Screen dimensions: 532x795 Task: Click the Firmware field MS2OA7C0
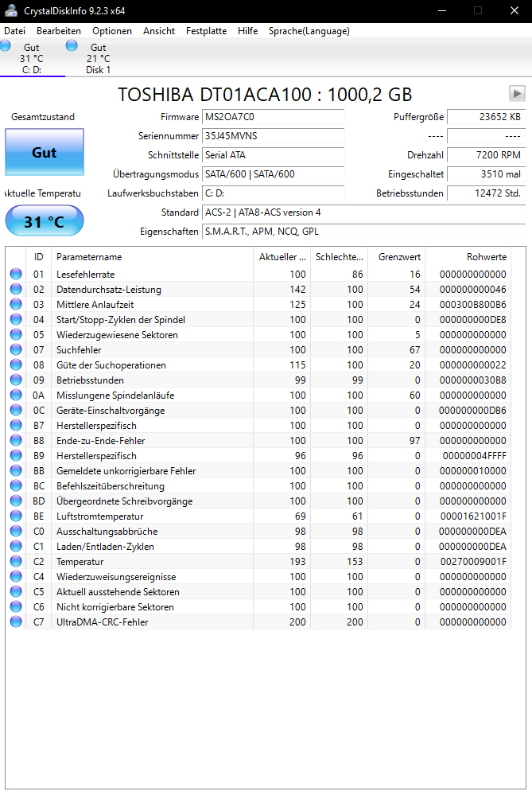coord(273,117)
